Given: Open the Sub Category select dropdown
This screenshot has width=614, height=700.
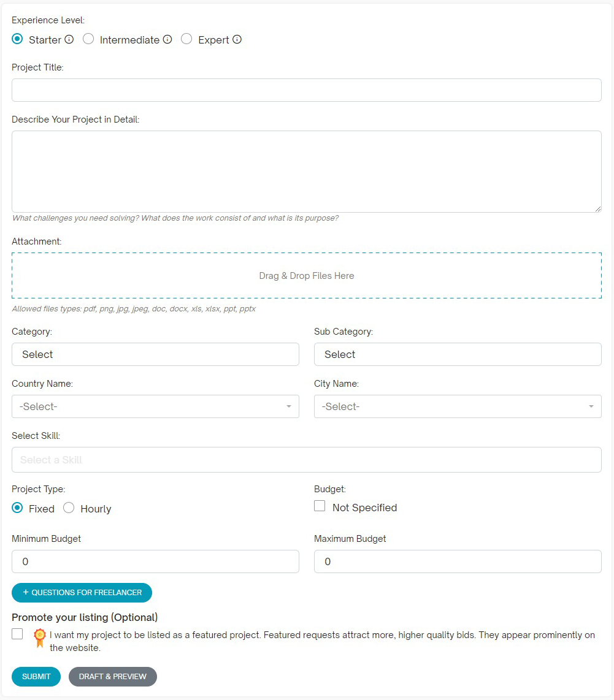Looking at the screenshot, I should [x=458, y=354].
